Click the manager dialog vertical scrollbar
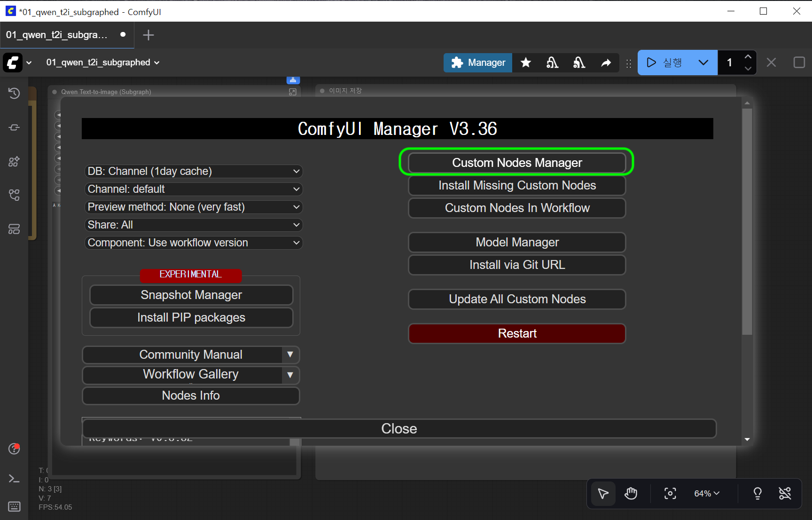812x520 pixels. 747,221
